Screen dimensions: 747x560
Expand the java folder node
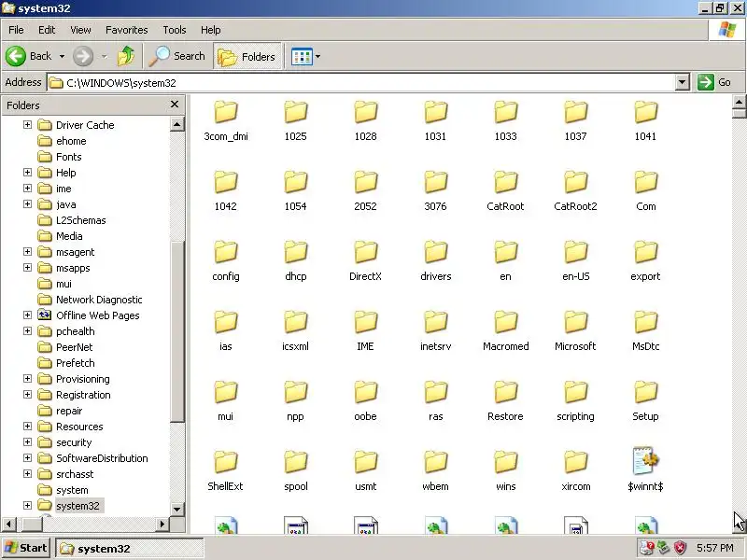[x=28, y=204]
